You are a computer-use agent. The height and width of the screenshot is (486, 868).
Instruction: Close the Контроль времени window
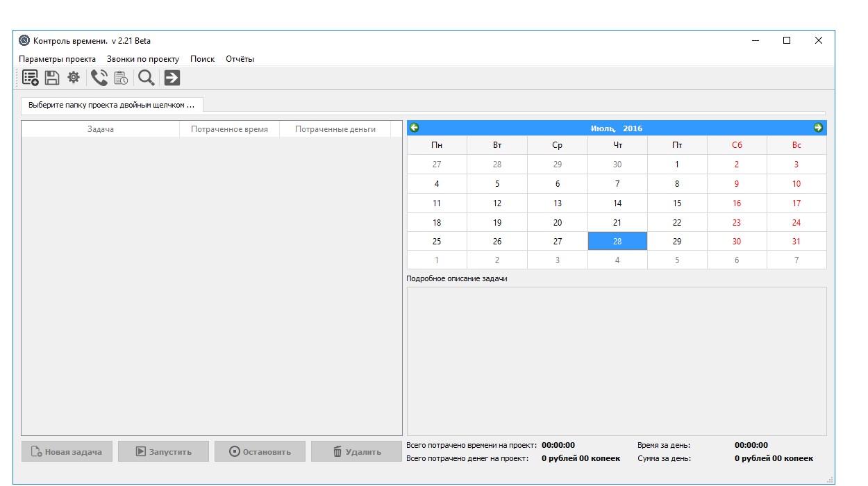pyautogui.click(x=819, y=40)
